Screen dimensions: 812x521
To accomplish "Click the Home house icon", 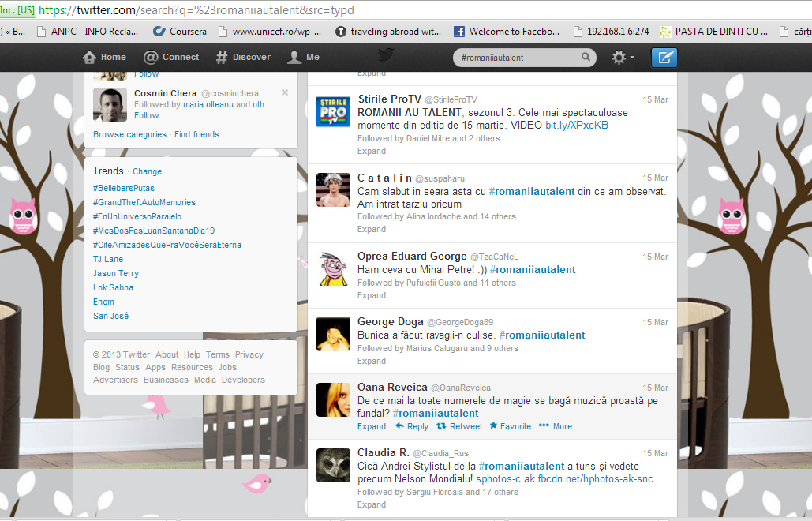I will (x=90, y=58).
